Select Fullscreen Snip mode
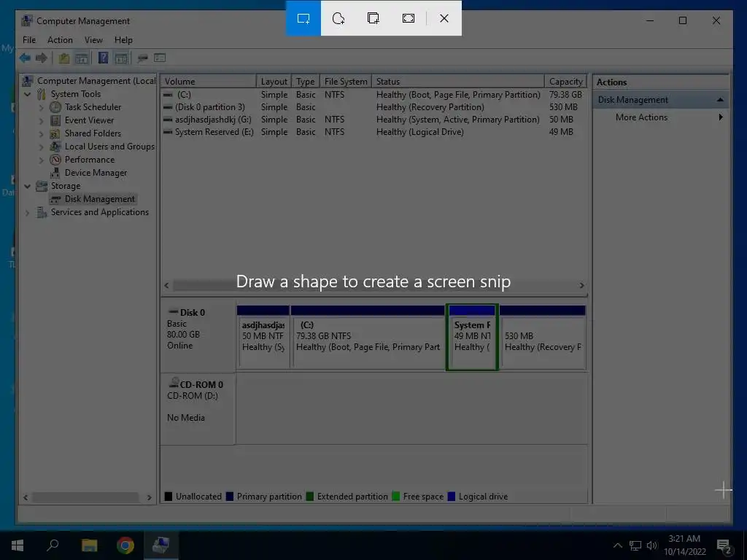The image size is (747, 560). 409,18
